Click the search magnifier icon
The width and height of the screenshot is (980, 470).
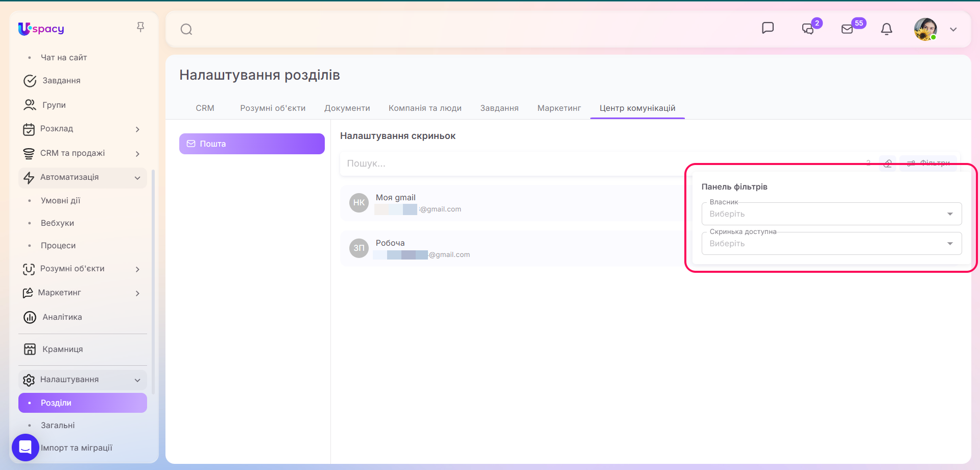click(186, 29)
